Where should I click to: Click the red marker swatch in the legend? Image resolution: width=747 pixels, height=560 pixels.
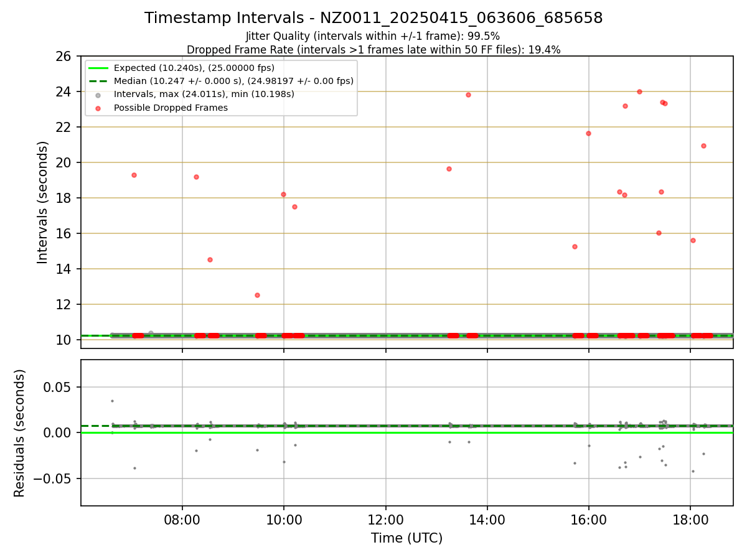[x=98, y=108]
